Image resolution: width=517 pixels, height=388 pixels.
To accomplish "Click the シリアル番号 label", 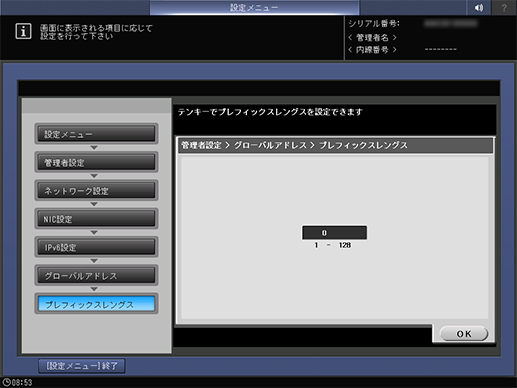I will pyautogui.click(x=374, y=24).
